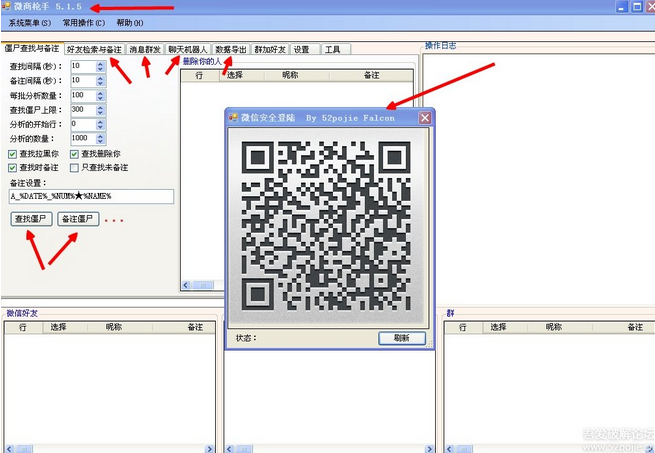The width and height of the screenshot is (655, 453).
Task: Click the 微信好友 table scroll-left arrow
Action: (10, 449)
